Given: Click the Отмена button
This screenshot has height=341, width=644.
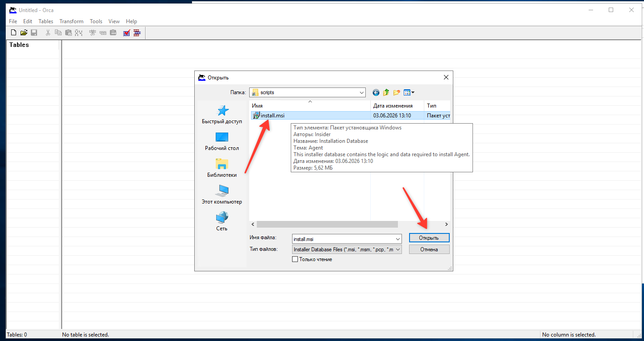Looking at the screenshot, I should (x=429, y=250).
